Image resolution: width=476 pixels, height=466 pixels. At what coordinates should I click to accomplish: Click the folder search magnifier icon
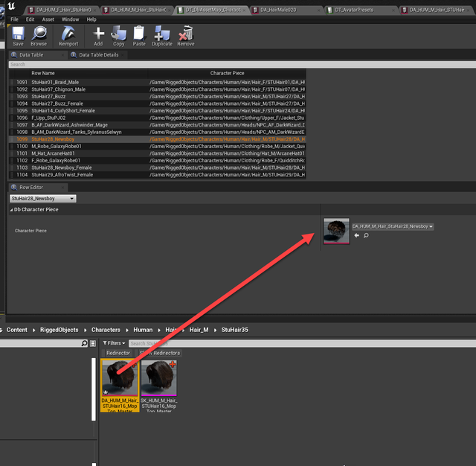pyautogui.click(x=84, y=343)
